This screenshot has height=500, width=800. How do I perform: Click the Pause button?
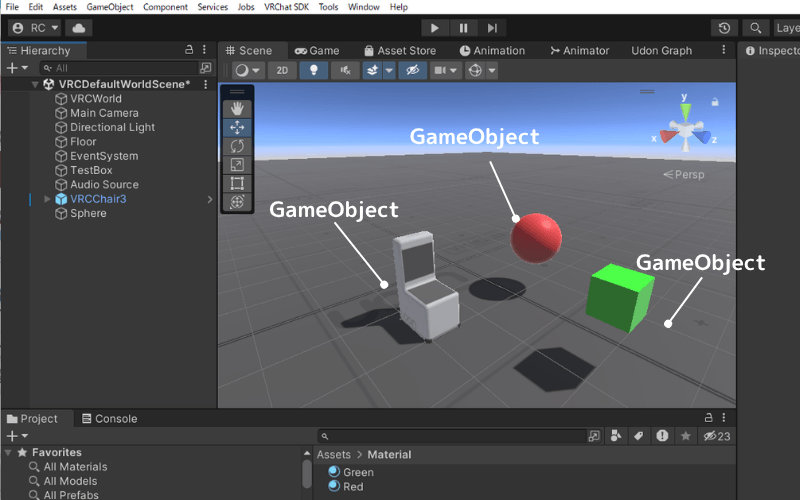(463, 28)
